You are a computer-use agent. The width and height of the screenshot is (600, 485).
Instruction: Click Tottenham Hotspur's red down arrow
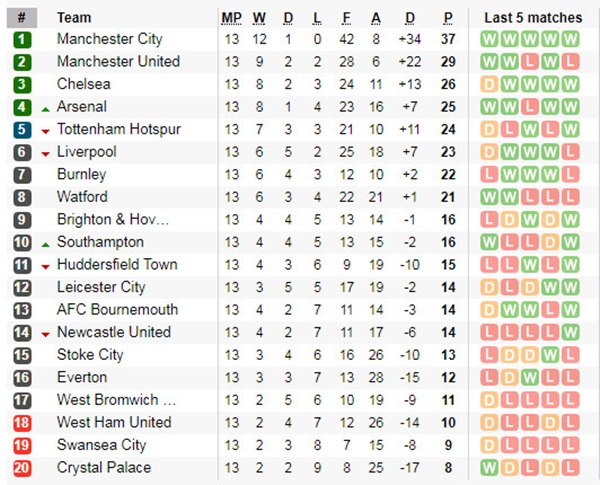pyautogui.click(x=46, y=130)
